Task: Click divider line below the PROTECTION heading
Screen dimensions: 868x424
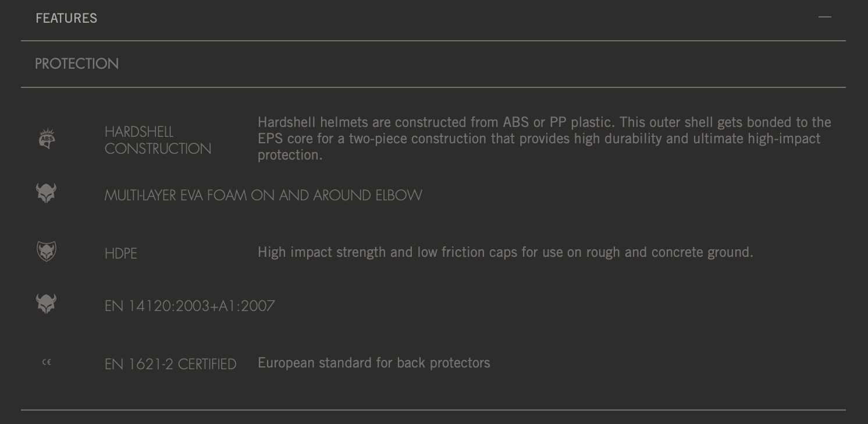Action: [x=433, y=87]
